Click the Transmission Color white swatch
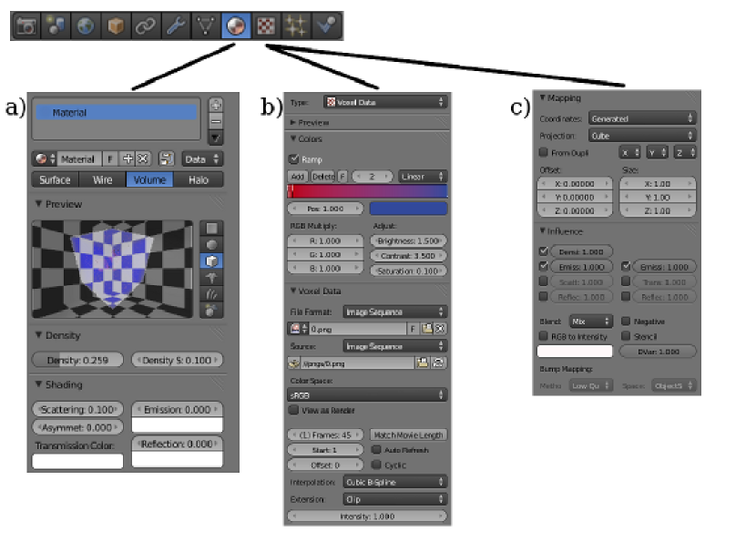756x552 pixels. pos(77,462)
